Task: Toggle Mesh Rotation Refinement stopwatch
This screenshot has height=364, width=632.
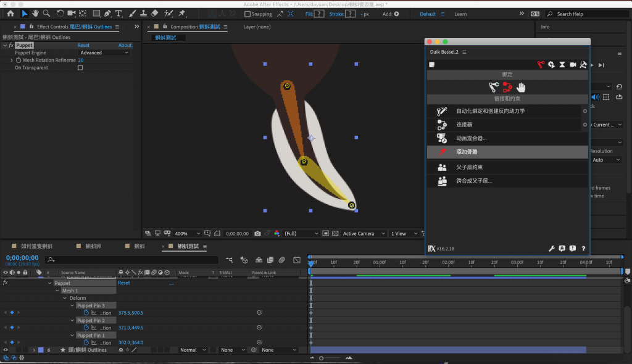Action: click(19, 60)
